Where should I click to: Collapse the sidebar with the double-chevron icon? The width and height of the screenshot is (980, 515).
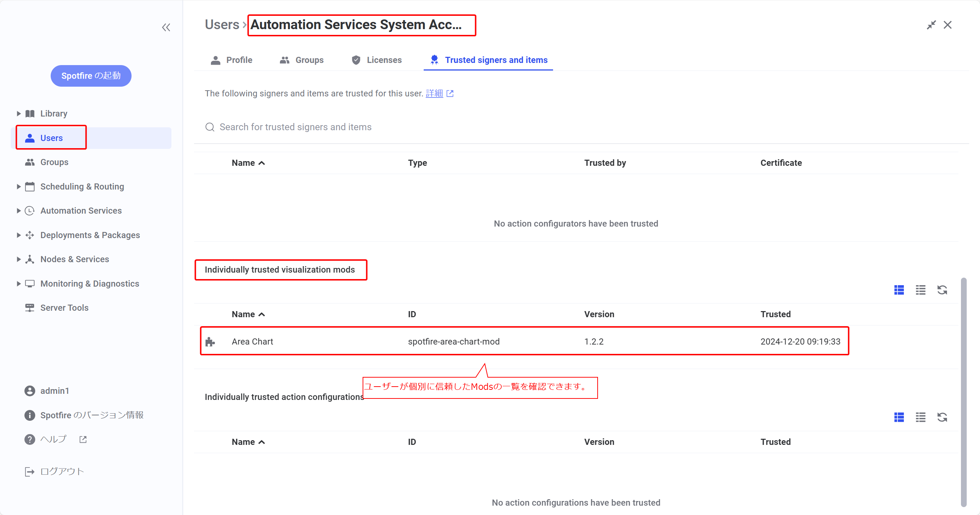[x=166, y=27]
